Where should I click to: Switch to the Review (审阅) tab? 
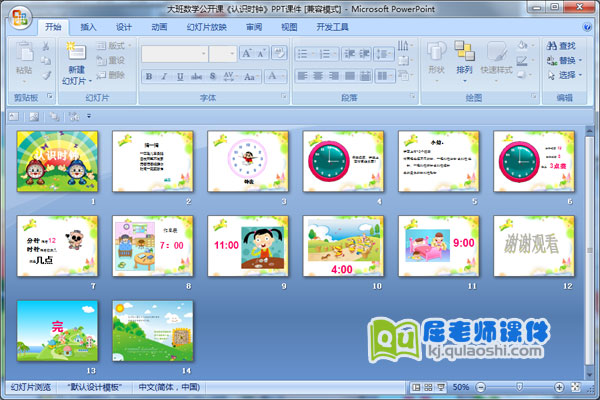point(254,27)
